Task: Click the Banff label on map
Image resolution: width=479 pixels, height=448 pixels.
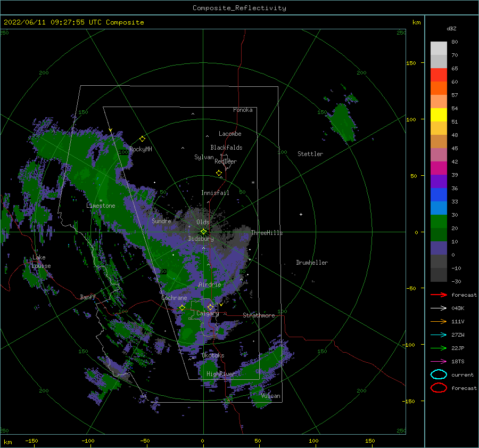Action: [88, 297]
